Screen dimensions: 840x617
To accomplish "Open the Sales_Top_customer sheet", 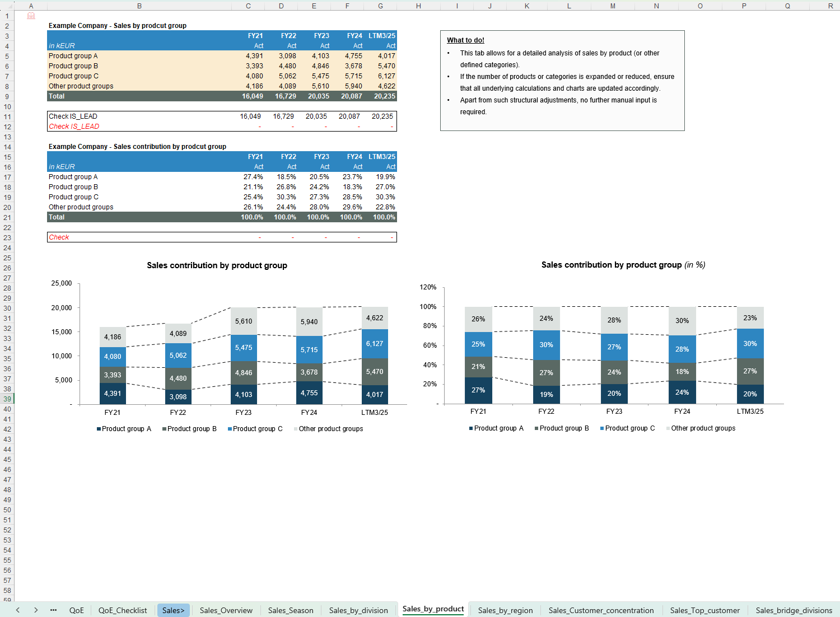I will click(705, 610).
